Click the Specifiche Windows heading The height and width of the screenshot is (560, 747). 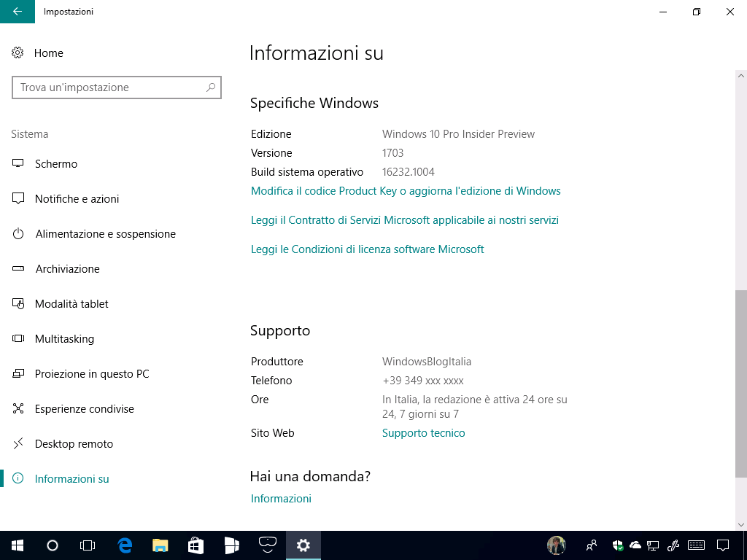tap(314, 104)
